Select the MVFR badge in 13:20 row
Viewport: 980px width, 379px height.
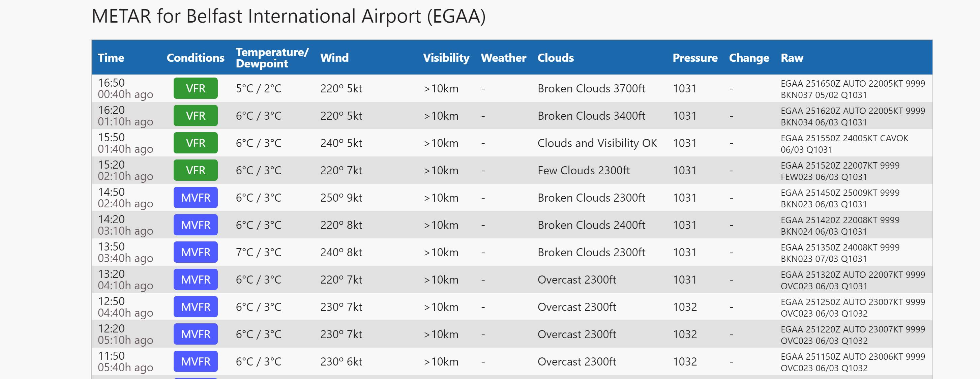coord(196,280)
